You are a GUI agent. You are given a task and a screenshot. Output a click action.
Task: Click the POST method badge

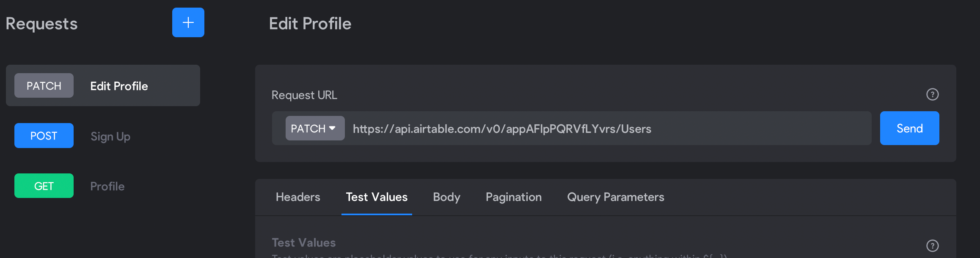tap(44, 135)
